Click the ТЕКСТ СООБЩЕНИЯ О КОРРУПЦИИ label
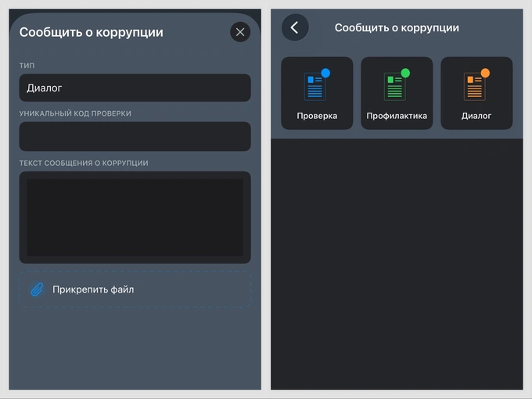 (84, 164)
